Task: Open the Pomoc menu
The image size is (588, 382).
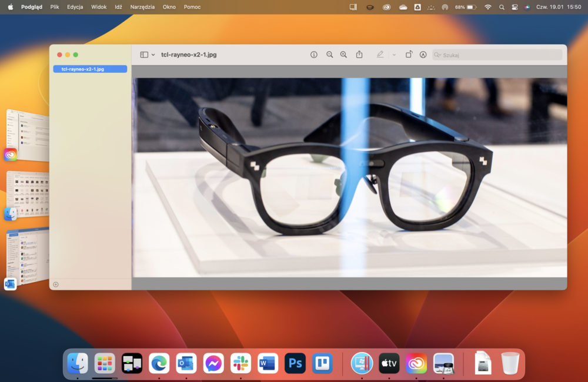Action: point(192,6)
